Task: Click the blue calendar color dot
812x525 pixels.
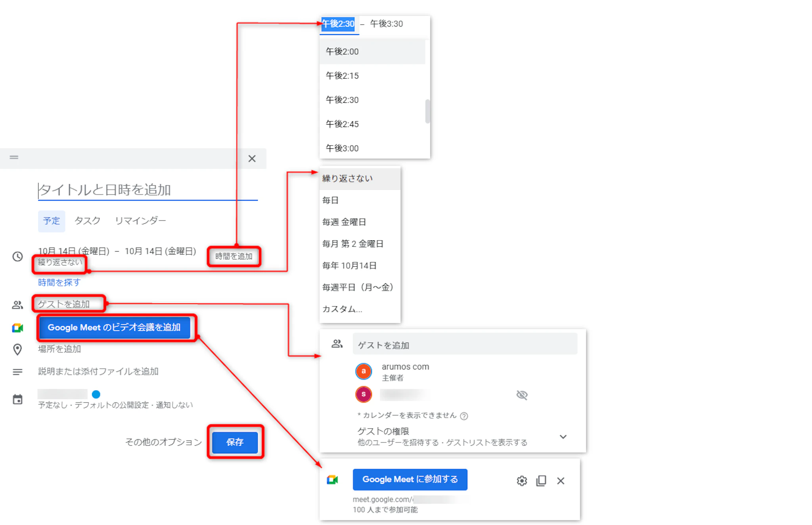Action: tap(96, 394)
